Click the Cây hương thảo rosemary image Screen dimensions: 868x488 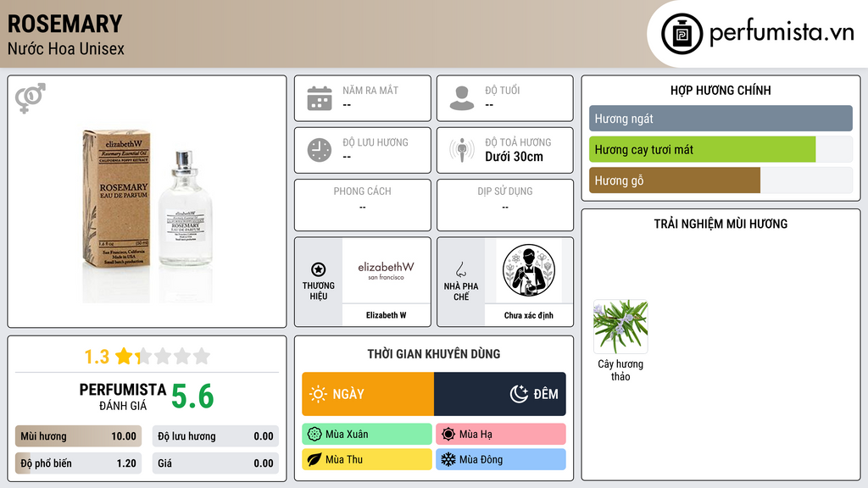[x=620, y=326]
